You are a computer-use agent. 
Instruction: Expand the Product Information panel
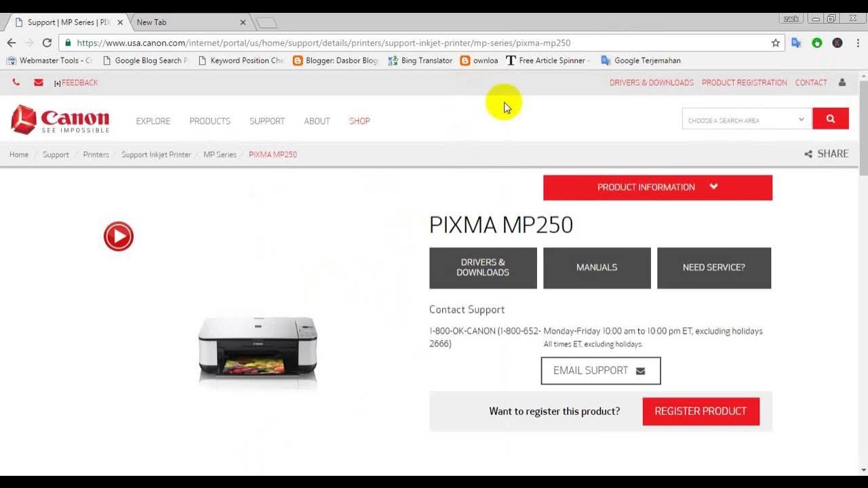(658, 187)
